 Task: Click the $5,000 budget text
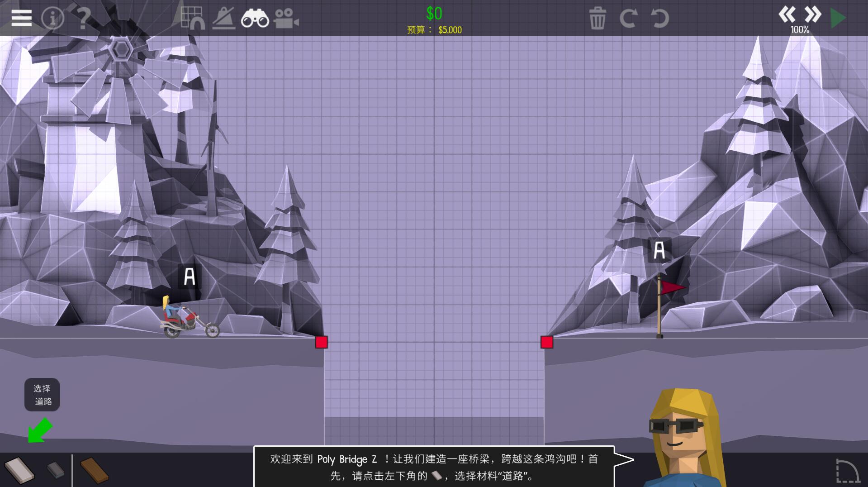450,30
